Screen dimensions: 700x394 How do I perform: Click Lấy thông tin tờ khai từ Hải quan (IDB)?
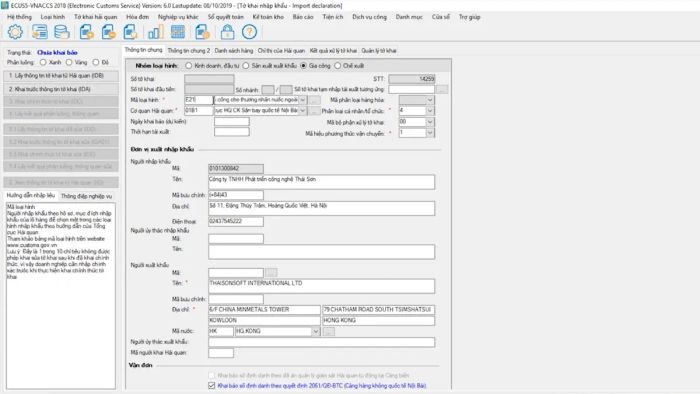pyautogui.click(x=61, y=76)
